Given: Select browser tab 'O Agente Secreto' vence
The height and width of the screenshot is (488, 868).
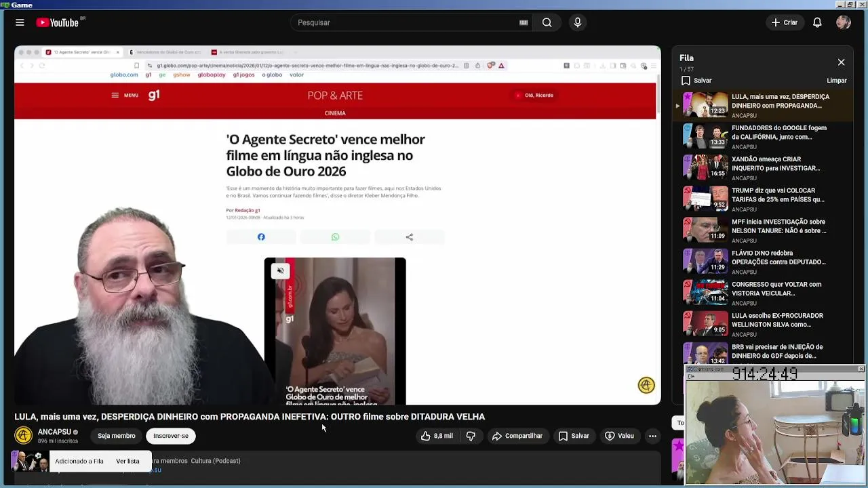Looking at the screenshot, I should point(82,52).
